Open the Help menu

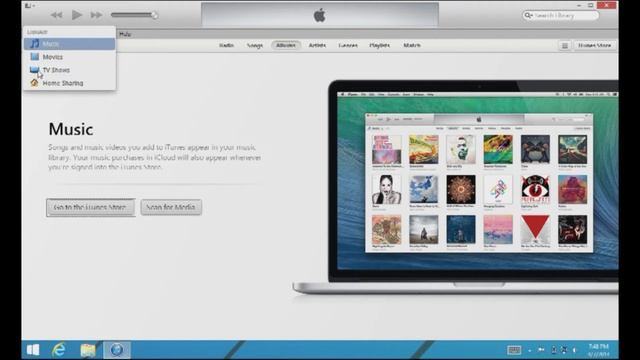[125, 34]
